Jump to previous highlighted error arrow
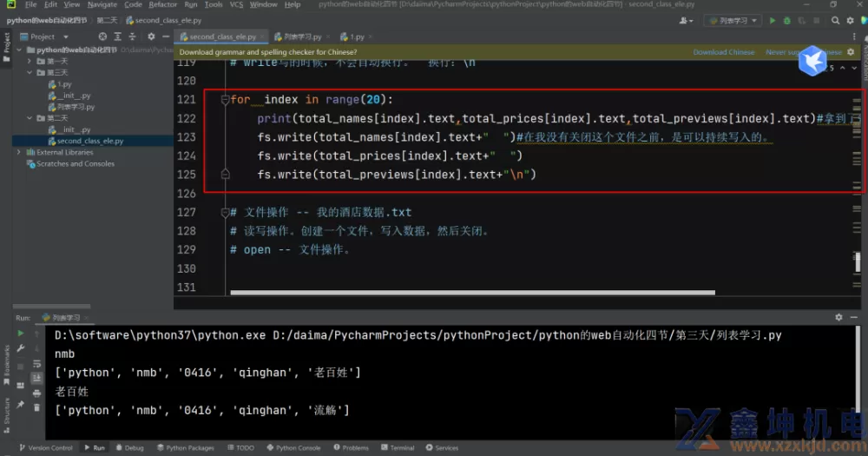This screenshot has height=456, width=868. (843, 68)
